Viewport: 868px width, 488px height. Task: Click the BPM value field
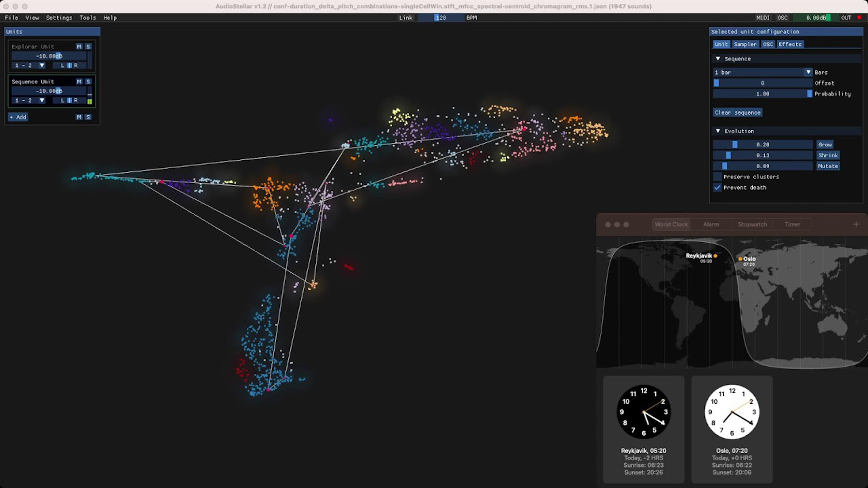[x=441, y=18]
